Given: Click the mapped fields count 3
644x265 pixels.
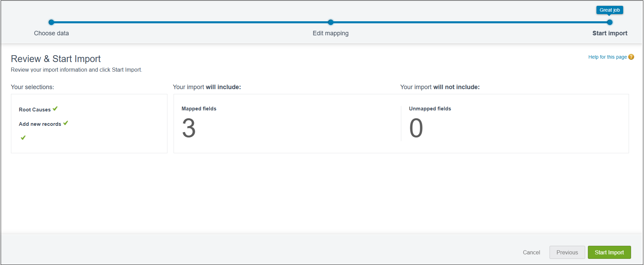Looking at the screenshot, I should 189,128.
